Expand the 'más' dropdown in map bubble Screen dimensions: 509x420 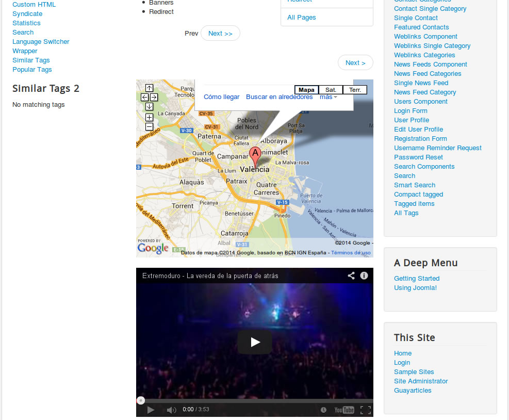tap(328, 97)
